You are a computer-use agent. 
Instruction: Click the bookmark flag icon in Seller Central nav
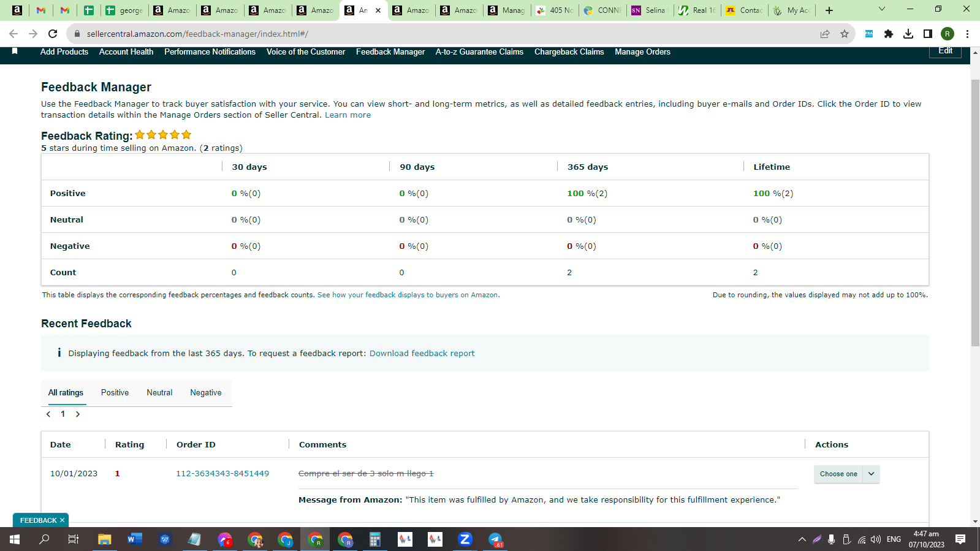point(15,51)
